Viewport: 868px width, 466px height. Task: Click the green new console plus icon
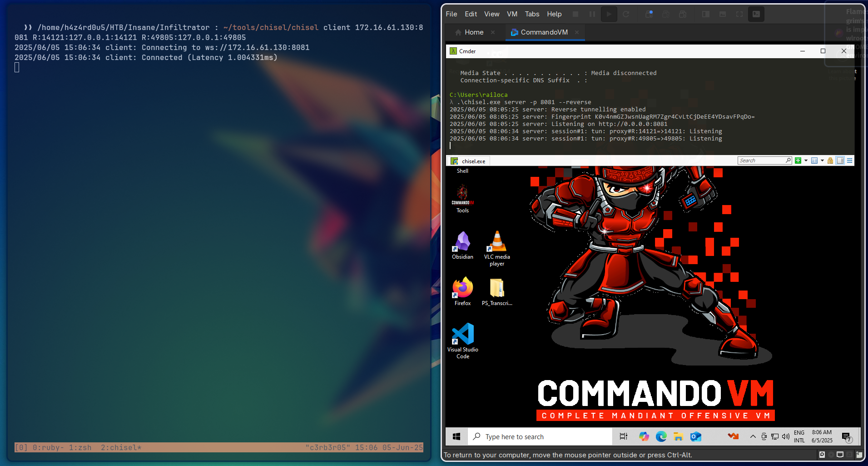798,160
